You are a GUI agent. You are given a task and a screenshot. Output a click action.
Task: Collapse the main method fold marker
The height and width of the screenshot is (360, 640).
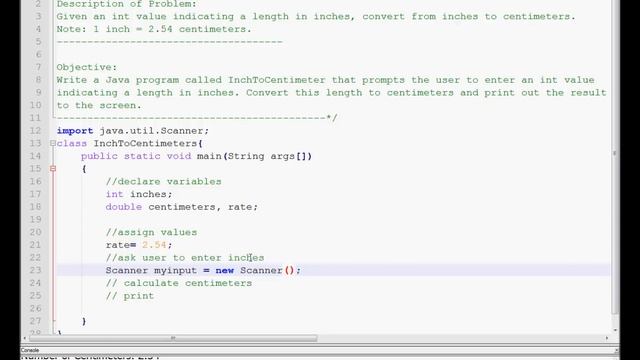point(53,169)
